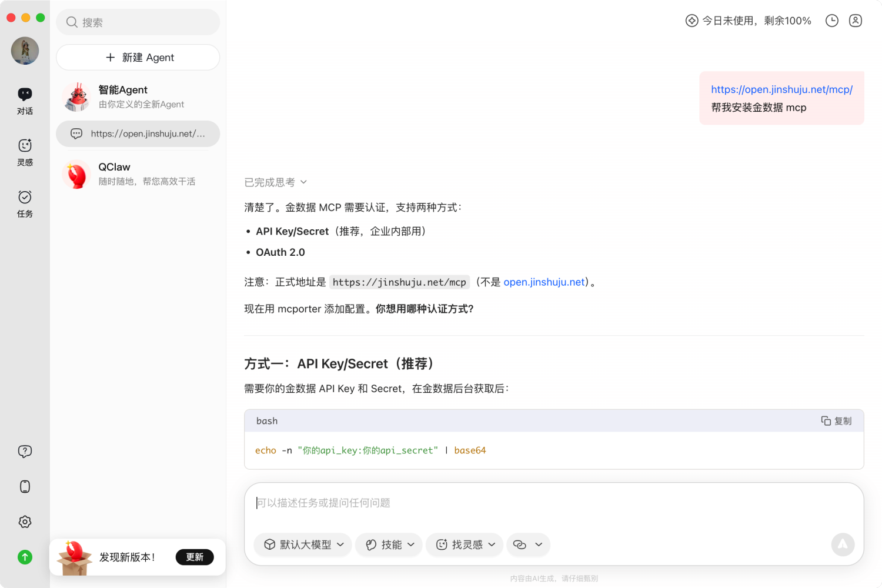882x588 pixels.
Task: Click the 更新 update button
Action: coord(195,557)
